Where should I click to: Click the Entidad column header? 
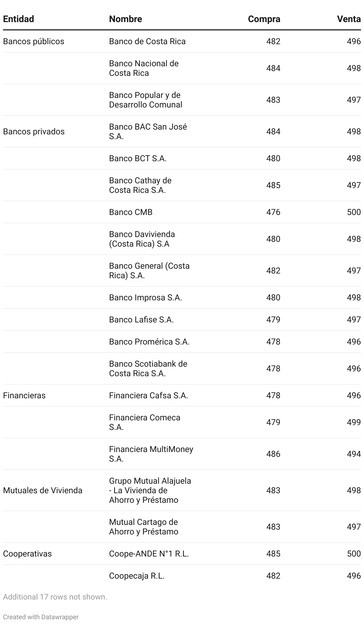(x=18, y=19)
